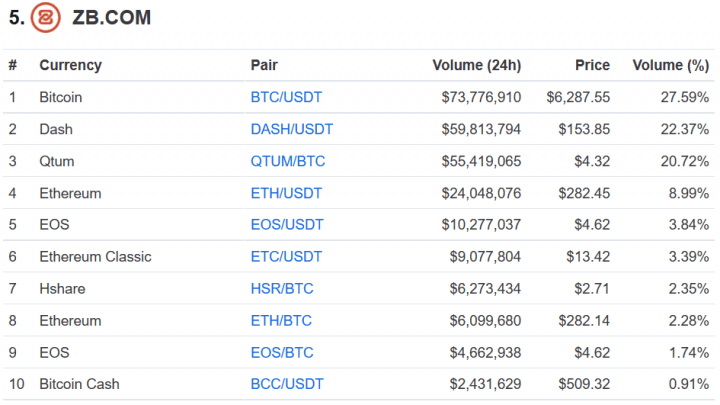The width and height of the screenshot is (720, 405).
Task: Click the Currency column header
Action: coord(70,66)
